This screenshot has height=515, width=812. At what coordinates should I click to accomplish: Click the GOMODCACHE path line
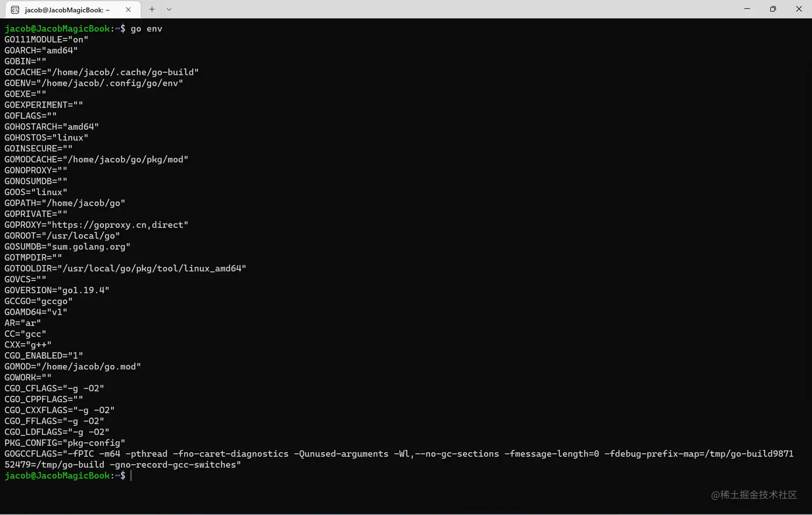(97, 159)
